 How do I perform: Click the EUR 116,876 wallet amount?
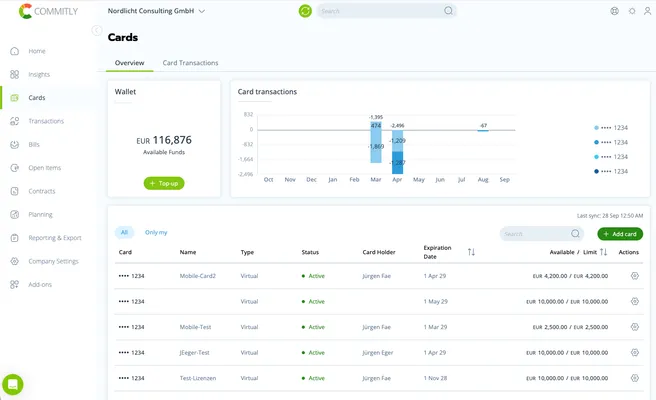coord(164,140)
